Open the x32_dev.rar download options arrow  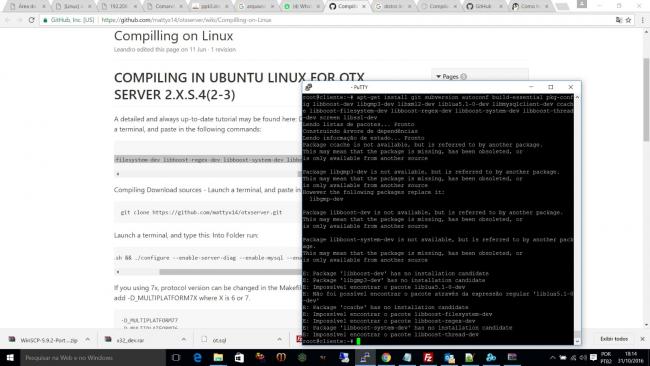183,339
